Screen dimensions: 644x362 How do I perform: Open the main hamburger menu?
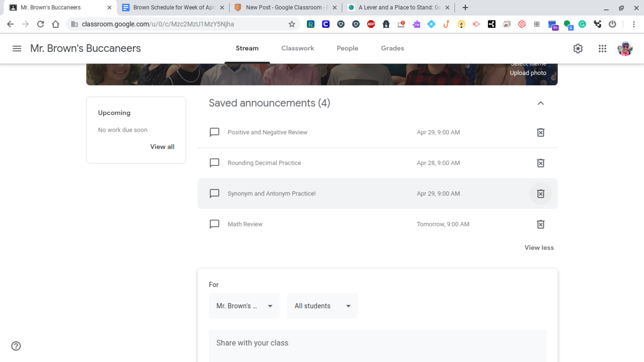point(17,48)
